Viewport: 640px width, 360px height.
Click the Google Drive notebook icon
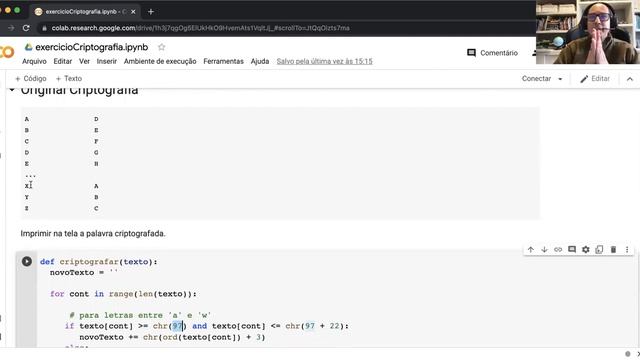click(x=28, y=47)
